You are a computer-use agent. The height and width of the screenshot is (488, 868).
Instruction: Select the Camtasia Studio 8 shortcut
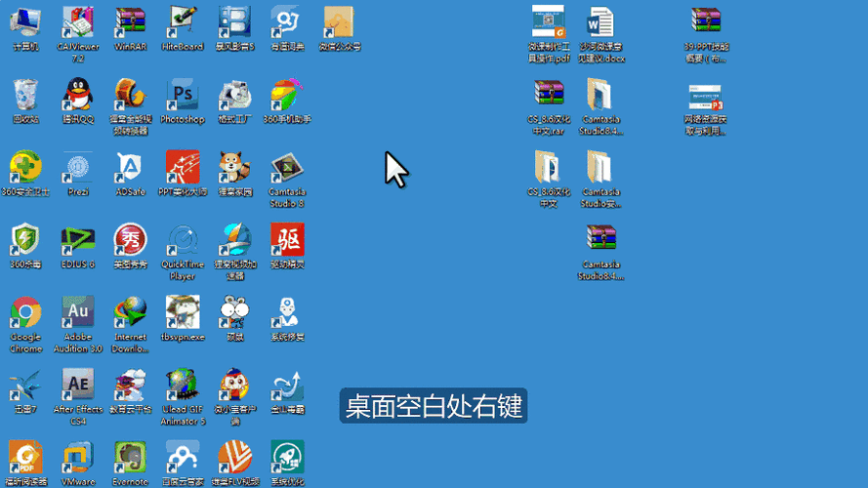287,167
